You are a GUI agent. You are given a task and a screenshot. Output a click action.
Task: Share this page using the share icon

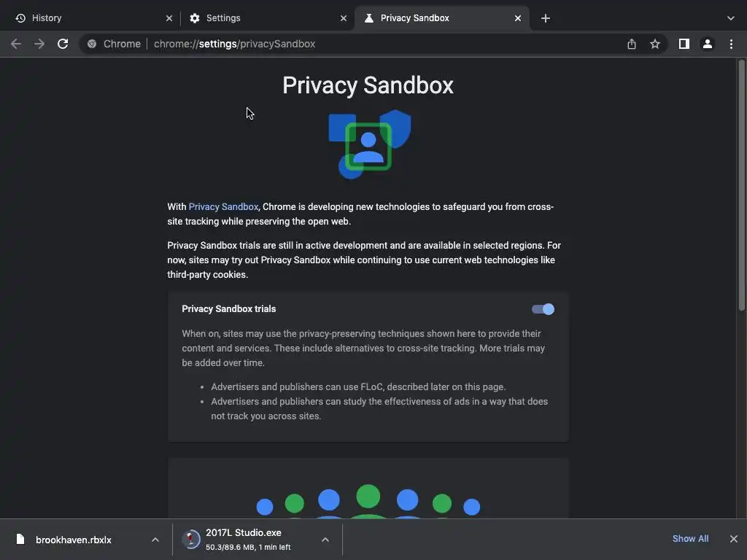(x=632, y=44)
